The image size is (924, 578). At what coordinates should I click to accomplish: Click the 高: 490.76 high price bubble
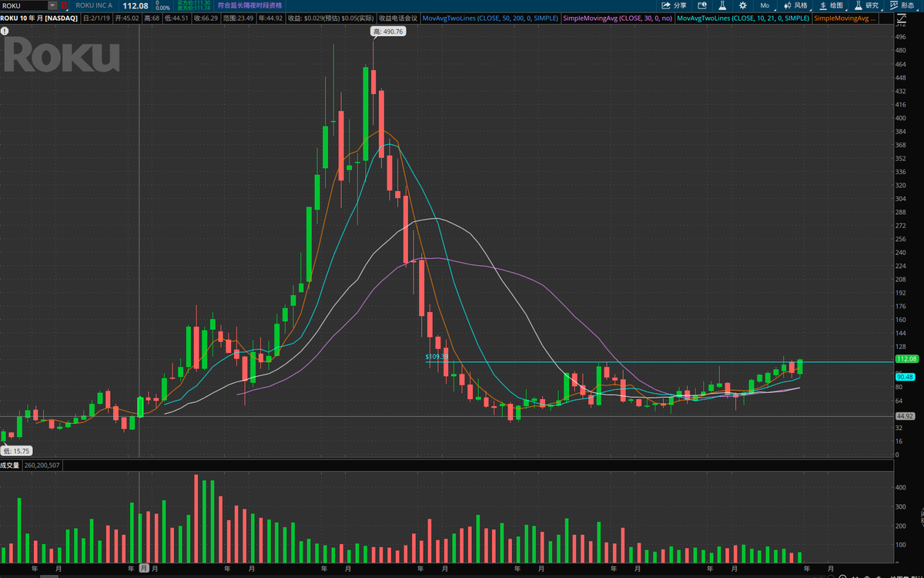click(x=389, y=32)
